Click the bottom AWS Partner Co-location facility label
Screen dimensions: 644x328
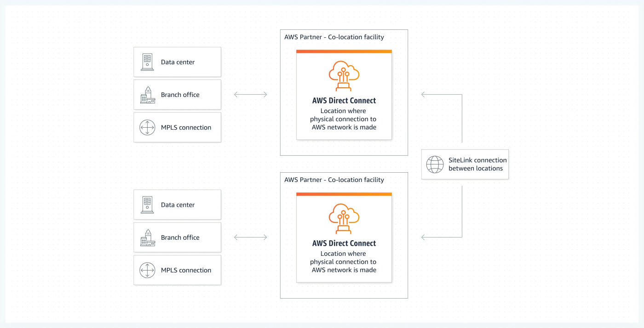[334, 180]
